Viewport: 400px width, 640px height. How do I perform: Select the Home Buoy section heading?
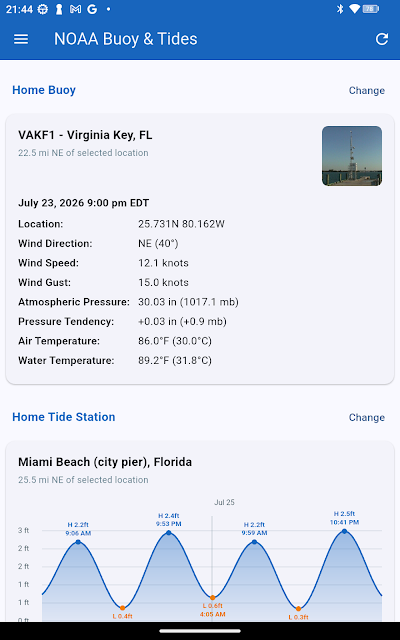click(x=44, y=90)
